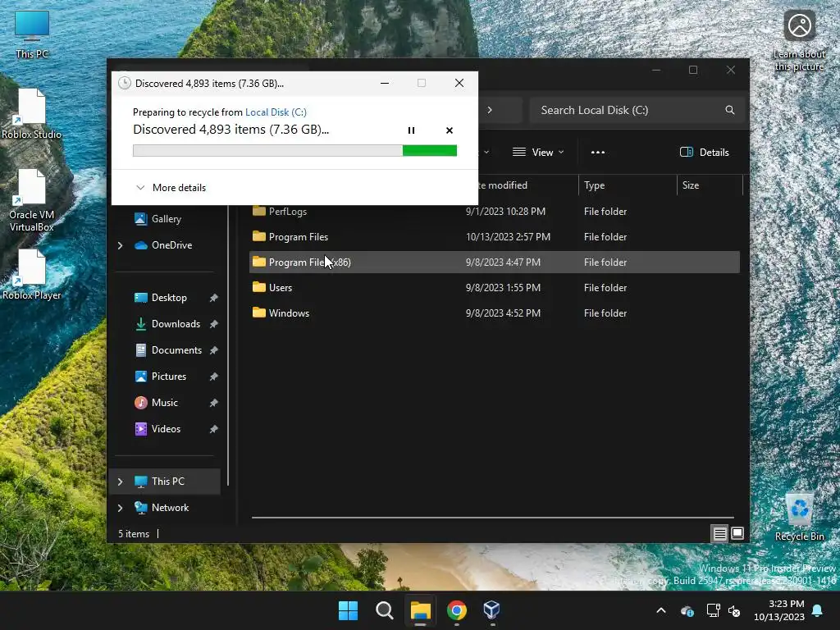Click the Windows folder icon

coord(259,313)
